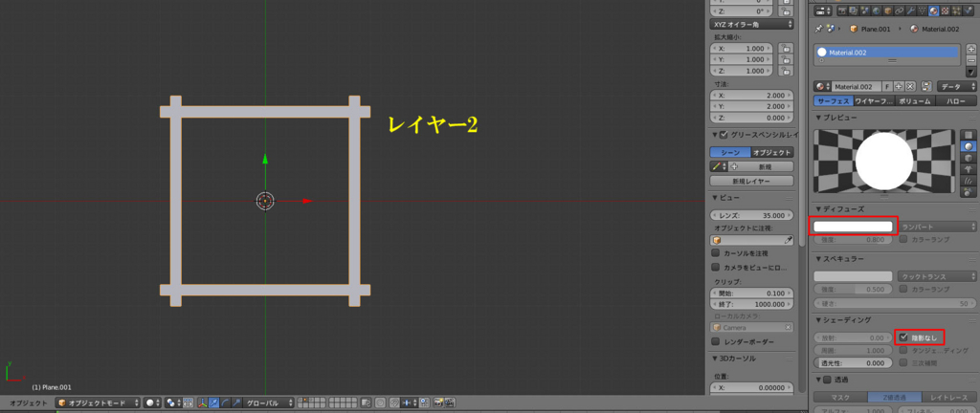
Task: Click the 新規レイヤー button
Action: click(x=752, y=181)
